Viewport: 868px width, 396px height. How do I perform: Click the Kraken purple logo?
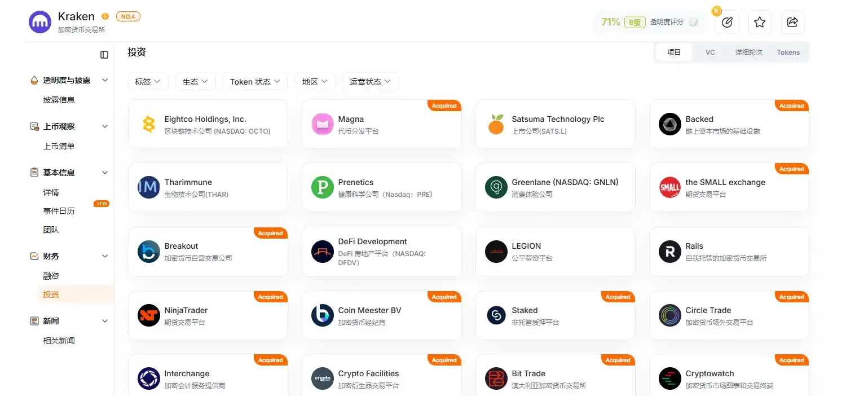tap(40, 22)
